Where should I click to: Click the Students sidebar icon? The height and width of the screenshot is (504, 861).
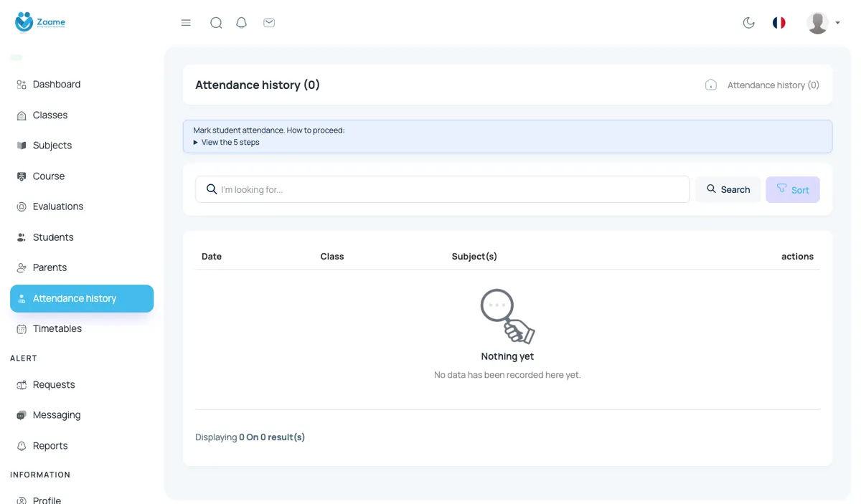click(22, 237)
